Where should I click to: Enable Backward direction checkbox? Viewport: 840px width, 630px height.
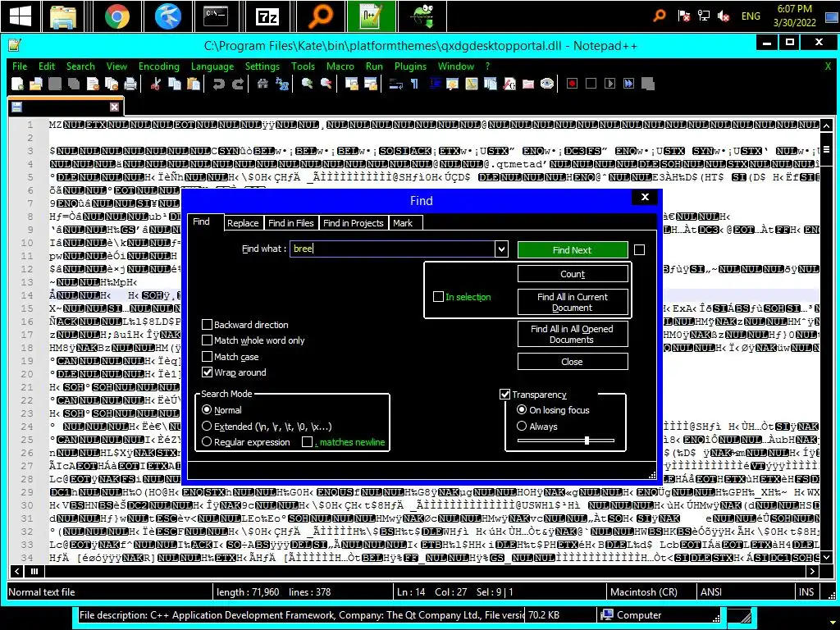pos(207,325)
